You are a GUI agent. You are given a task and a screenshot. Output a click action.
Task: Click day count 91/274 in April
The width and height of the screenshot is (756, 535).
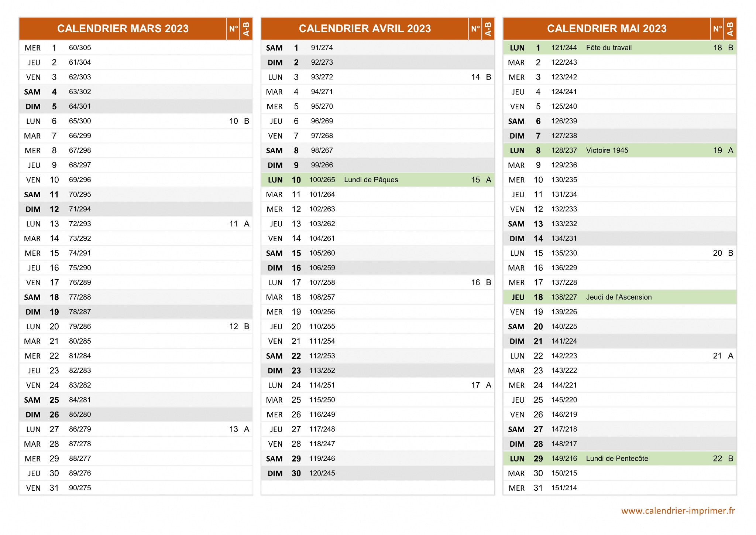(322, 48)
